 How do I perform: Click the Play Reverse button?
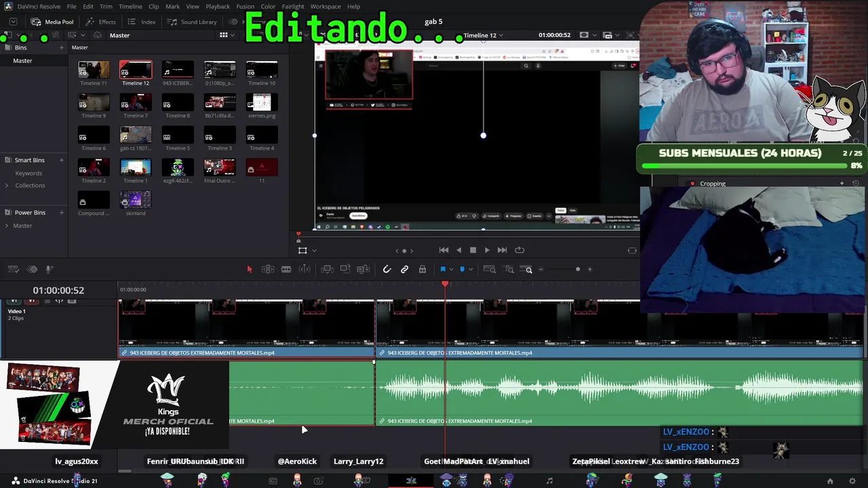point(459,250)
